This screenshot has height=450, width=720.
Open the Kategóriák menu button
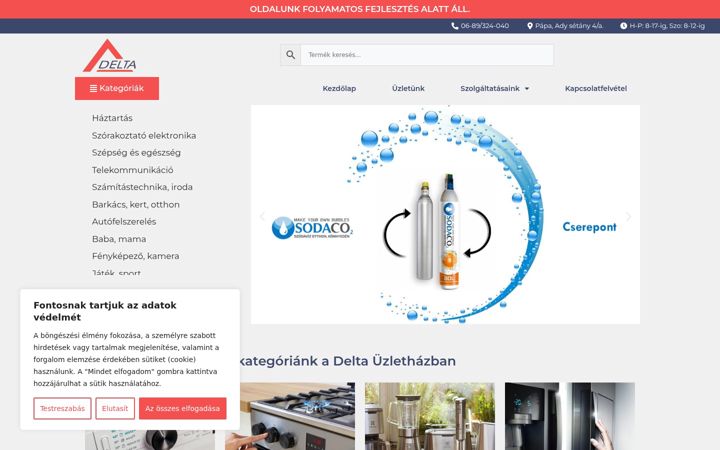coord(117,88)
